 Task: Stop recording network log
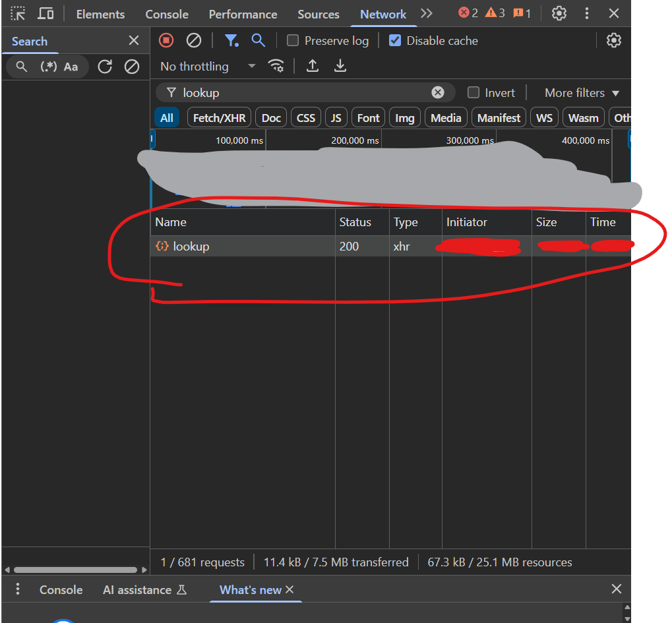[x=166, y=41]
